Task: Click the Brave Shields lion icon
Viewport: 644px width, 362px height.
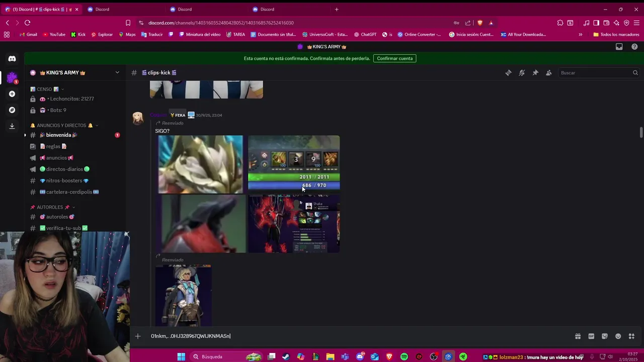Action: [x=479, y=23]
